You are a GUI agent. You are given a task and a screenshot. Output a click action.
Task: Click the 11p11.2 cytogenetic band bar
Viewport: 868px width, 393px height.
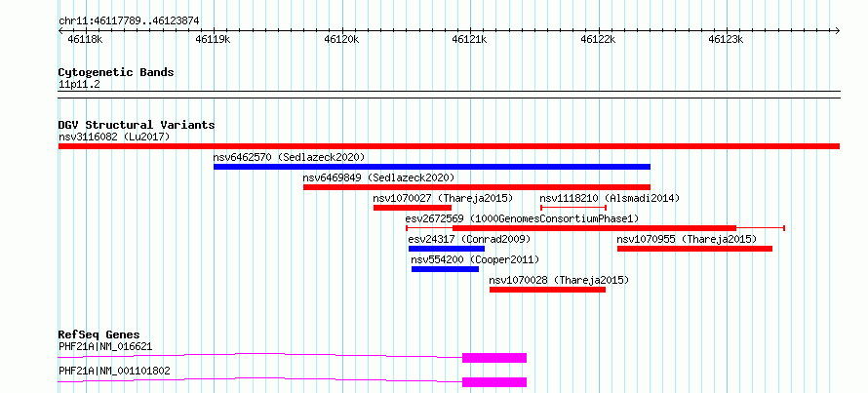pyautogui.click(x=449, y=94)
